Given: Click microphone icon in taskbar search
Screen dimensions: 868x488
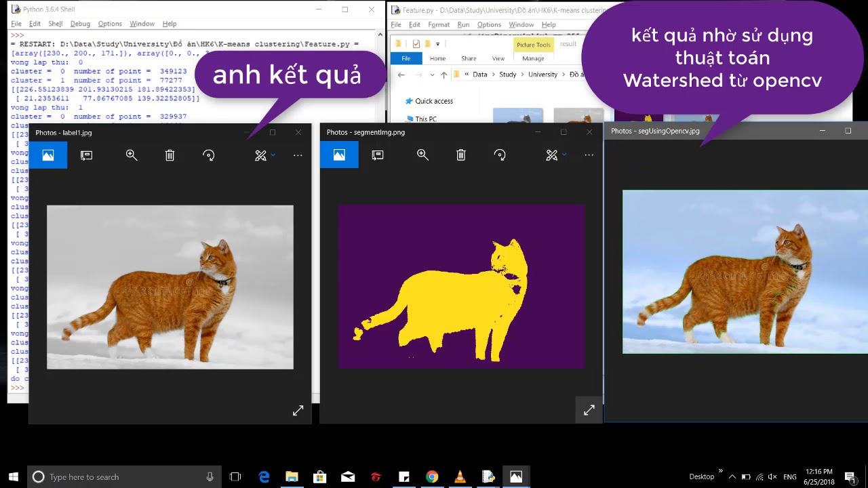Looking at the screenshot, I should (x=210, y=476).
